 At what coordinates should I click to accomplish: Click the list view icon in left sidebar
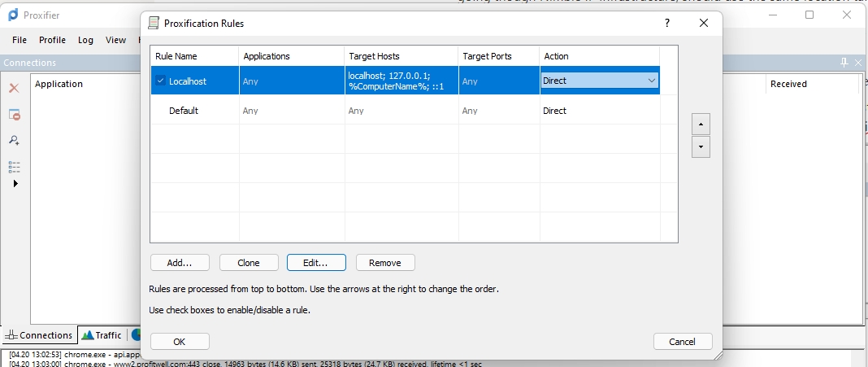click(14, 167)
